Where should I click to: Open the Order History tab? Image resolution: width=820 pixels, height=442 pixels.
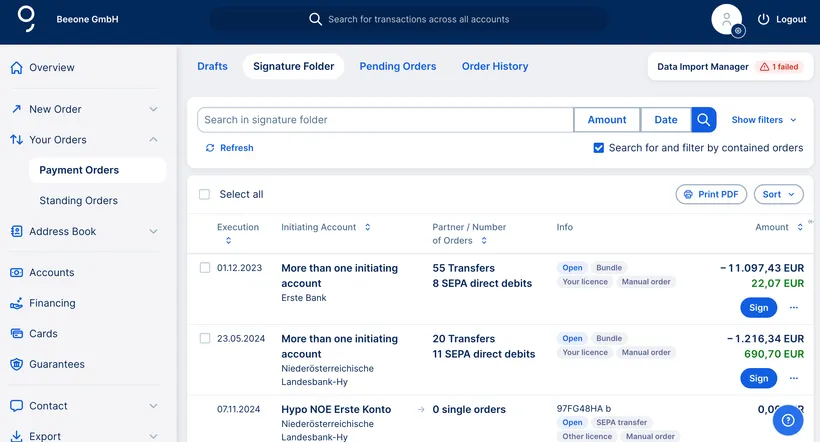[494, 66]
